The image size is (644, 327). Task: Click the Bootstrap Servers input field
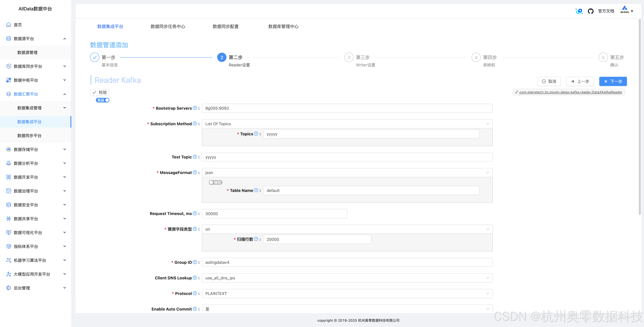click(347, 108)
